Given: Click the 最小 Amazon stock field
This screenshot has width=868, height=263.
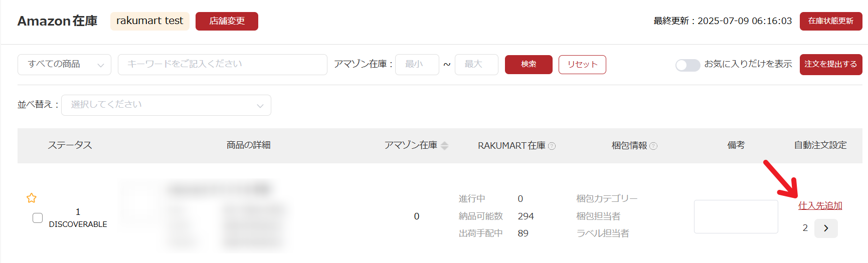Looking at the screenshot, I should tap(417, 65).
